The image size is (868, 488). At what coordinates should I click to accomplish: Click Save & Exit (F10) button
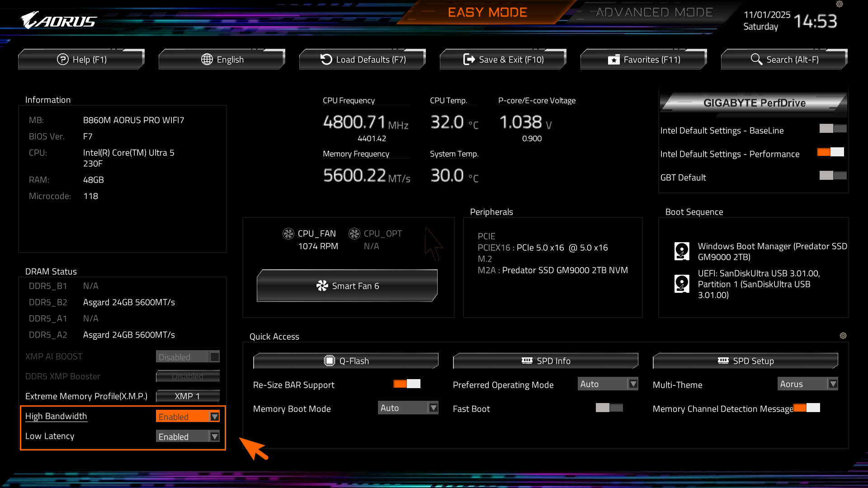point(503,60)
